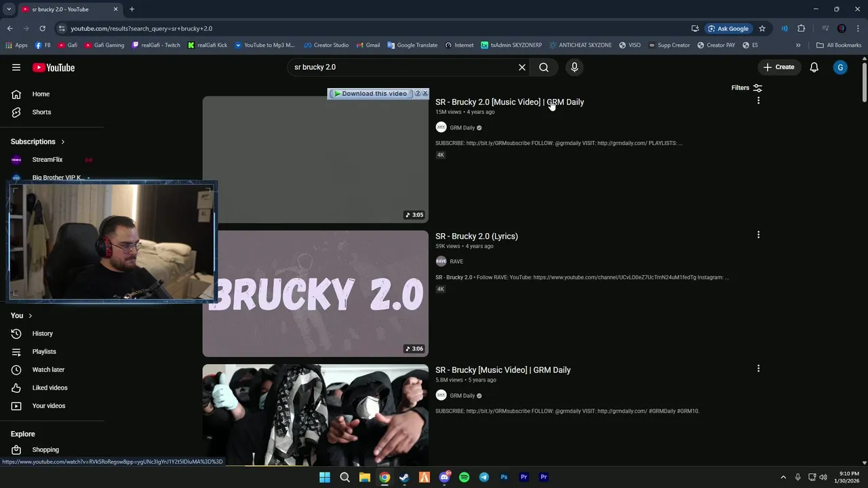Open Steam from the taskbar

click(404, 477)
